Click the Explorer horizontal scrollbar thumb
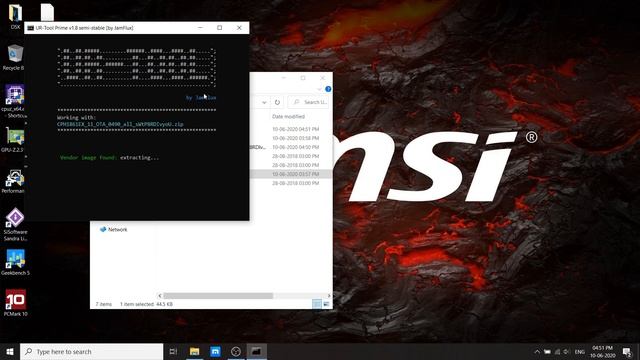 pyautogui.click(x=218, y=296)
